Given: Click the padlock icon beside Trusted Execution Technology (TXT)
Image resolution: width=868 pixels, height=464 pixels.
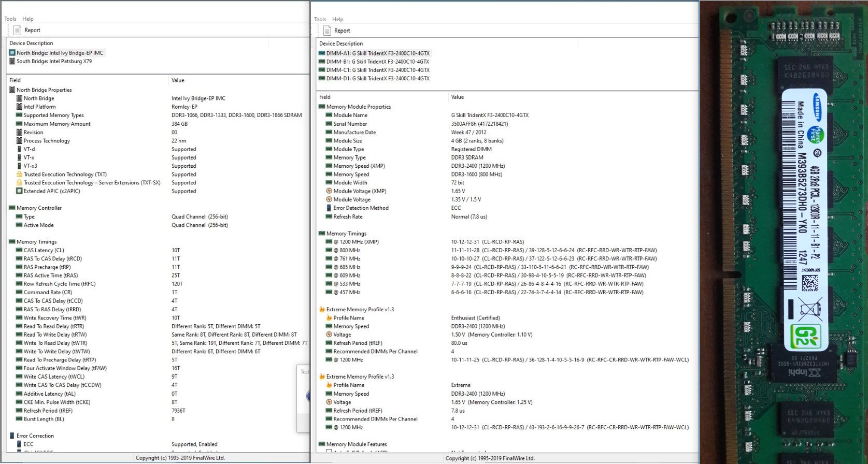Looking at the screenshot, I should pyautogui.click(x=19, y=174).
